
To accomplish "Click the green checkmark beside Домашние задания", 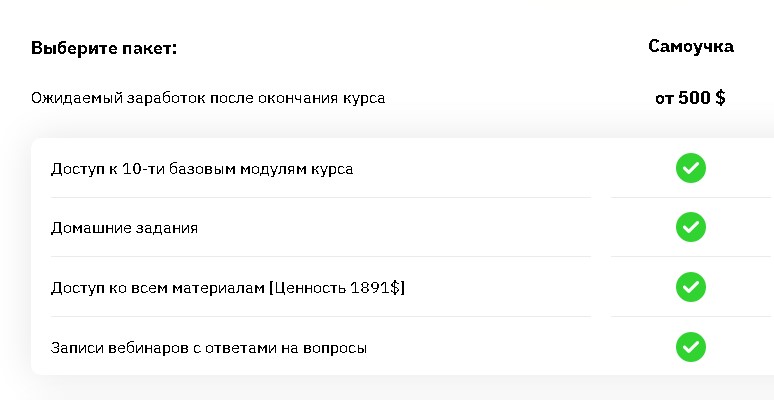I will coord(690,228).
